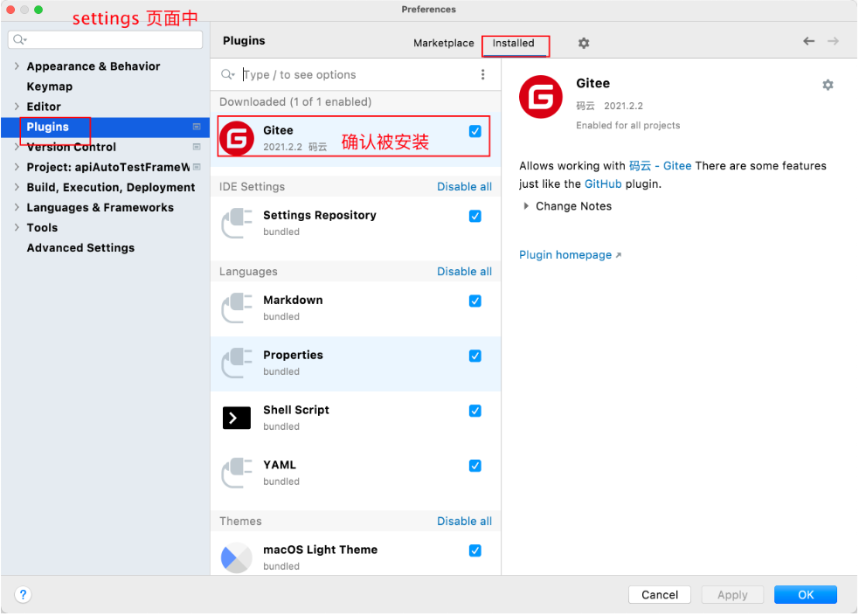Select Advanced Settings in the tree
Viewport: 859px width, 616px height.
[80, 247]
